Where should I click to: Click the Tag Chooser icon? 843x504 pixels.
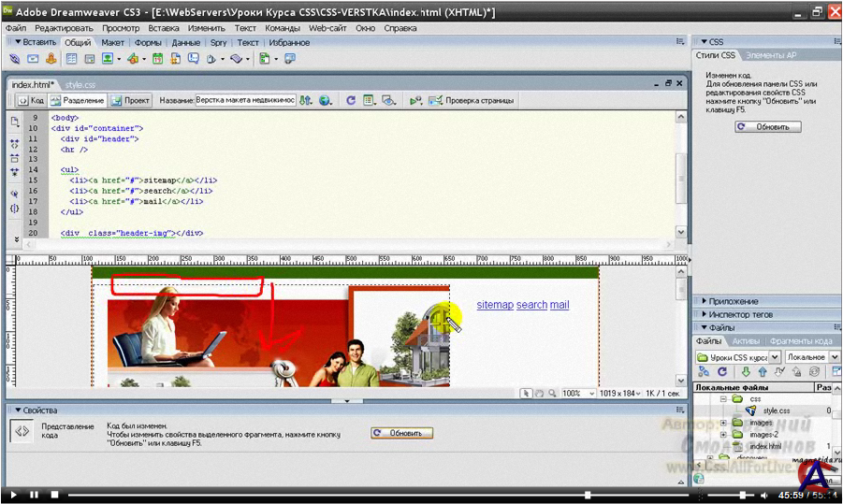[290, 59]
